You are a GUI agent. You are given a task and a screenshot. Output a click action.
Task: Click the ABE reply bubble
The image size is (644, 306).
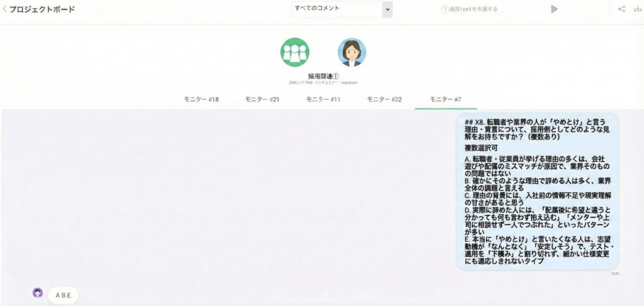point(64,295)
